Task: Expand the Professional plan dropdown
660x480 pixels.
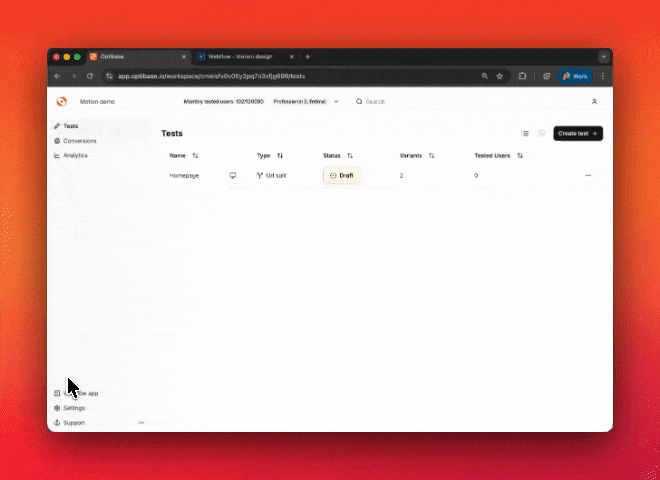Action: point(336,101)
